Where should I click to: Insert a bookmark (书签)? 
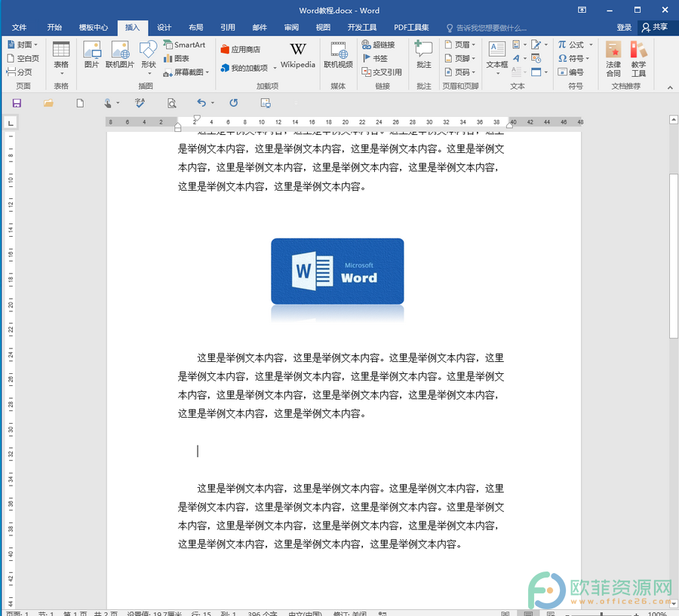[x=375, y=59]
